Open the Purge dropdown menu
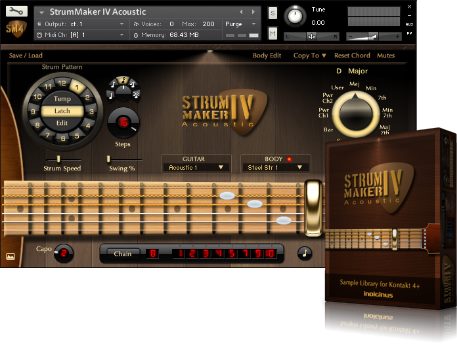 coord(240,24)
